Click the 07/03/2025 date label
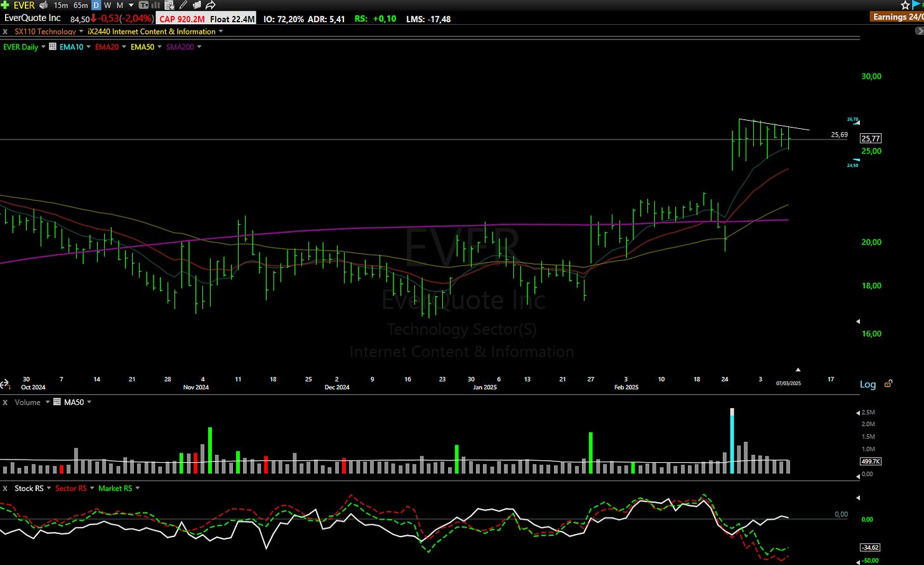The image size is (924, 565). [x=788, y=383]
